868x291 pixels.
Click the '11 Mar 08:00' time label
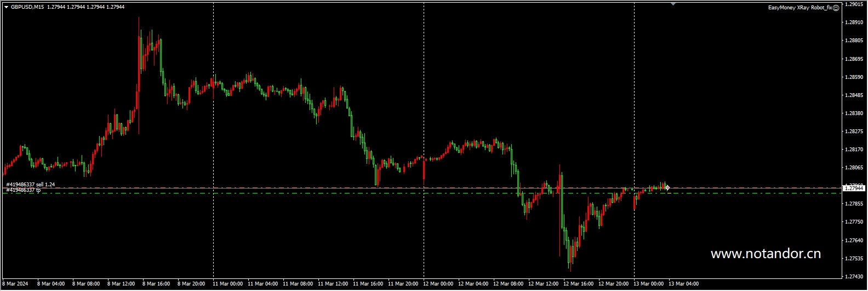pyautogui.click(x=298, y=284)
